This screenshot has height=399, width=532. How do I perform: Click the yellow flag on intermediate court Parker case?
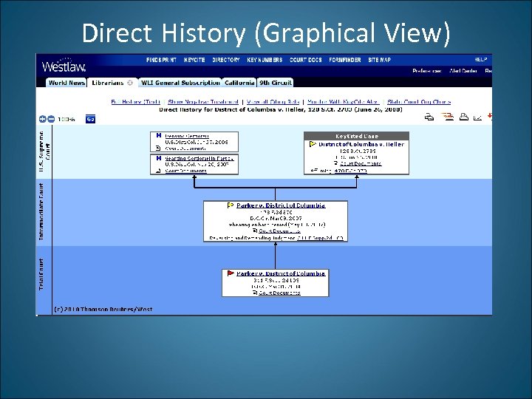(231, 205)
